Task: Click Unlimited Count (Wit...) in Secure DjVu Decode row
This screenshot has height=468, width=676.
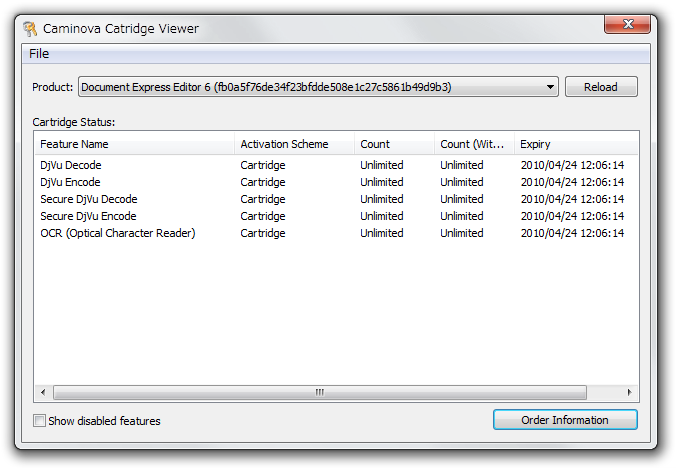Action: click(x=462, y=199)
